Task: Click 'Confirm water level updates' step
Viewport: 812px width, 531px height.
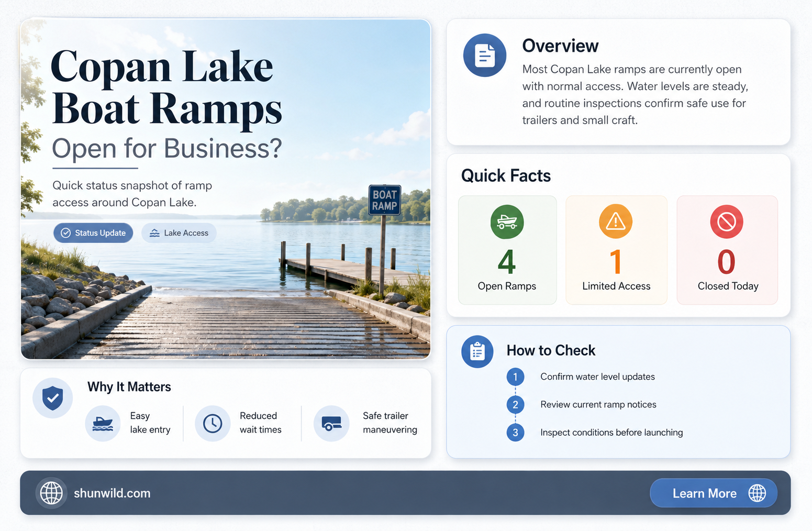Action: tap(597, 377)
